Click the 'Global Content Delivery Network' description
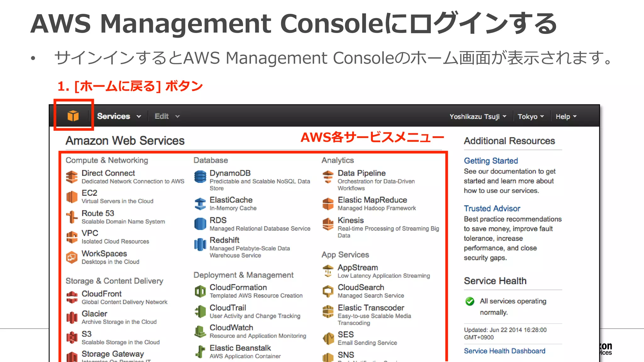 coord(124,302)
